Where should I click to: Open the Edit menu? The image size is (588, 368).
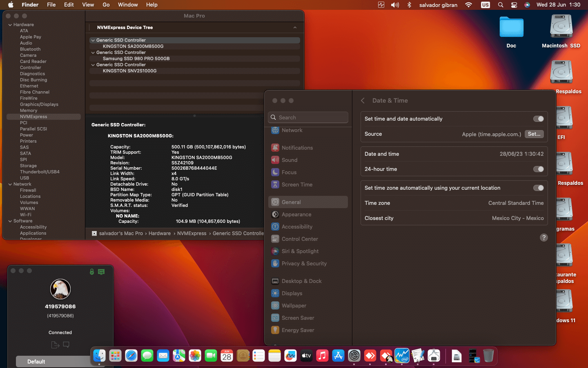pyautogui.click(x=69, y=5)
